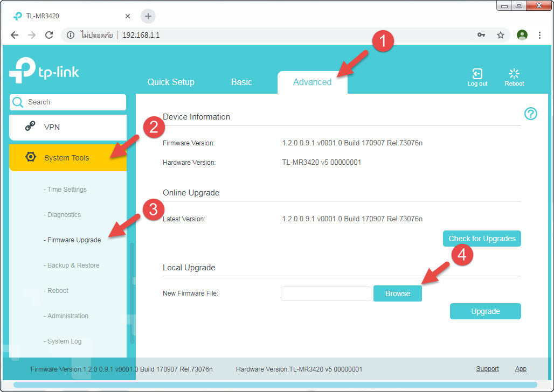Click hardware version TL-MR3420 v5 00000001 value
554x392 pixels.
[x=321, y=163]
